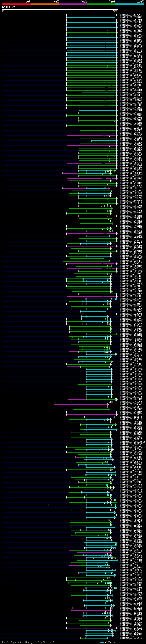Select hit UniRef100_Q9LTS5
146x644 pixels.
131,60
